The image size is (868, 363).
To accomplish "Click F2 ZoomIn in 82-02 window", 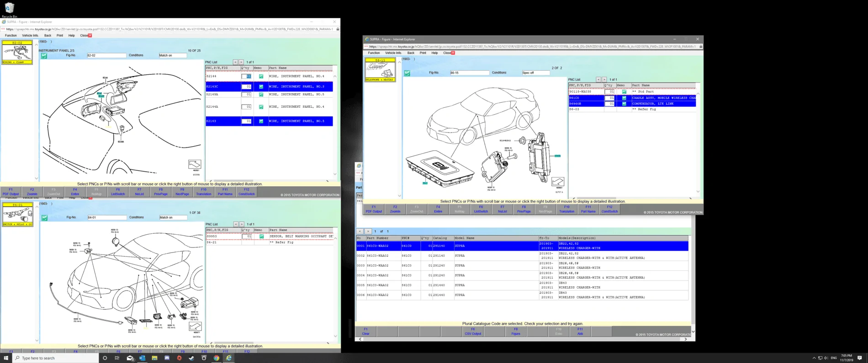I will (x=32, y=192).
